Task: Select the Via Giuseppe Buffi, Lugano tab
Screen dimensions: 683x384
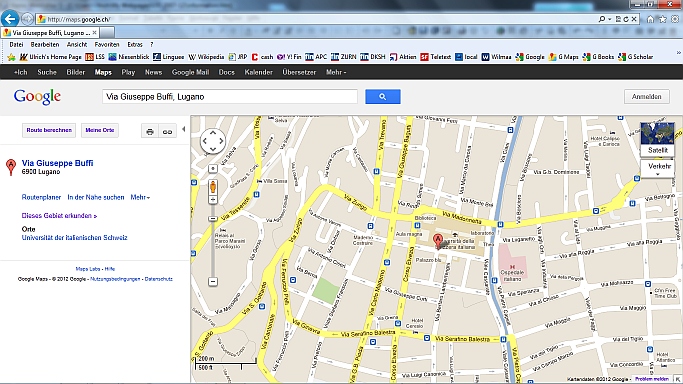Action: [50, 33]
